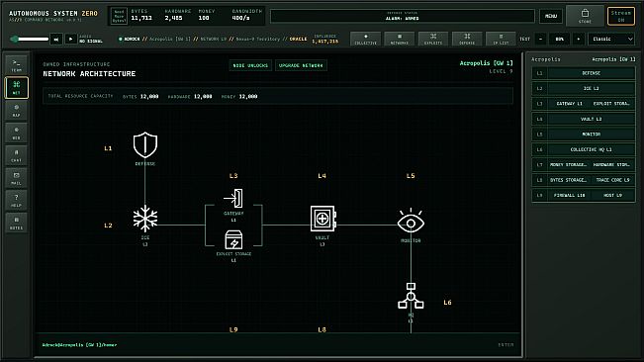This screenshot has width=644, height=362.
Task: Select the Gateway L1 node icon
Action: [233, 198]
